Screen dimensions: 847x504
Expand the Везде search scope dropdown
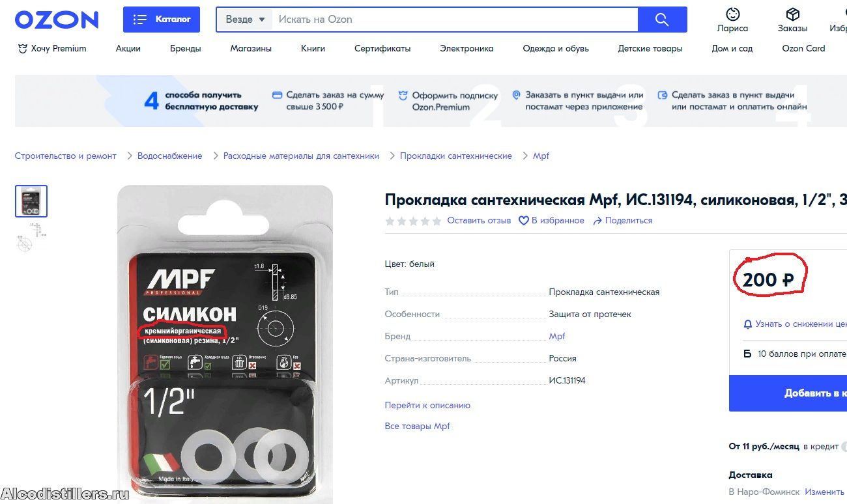click(x=245, y=20)
